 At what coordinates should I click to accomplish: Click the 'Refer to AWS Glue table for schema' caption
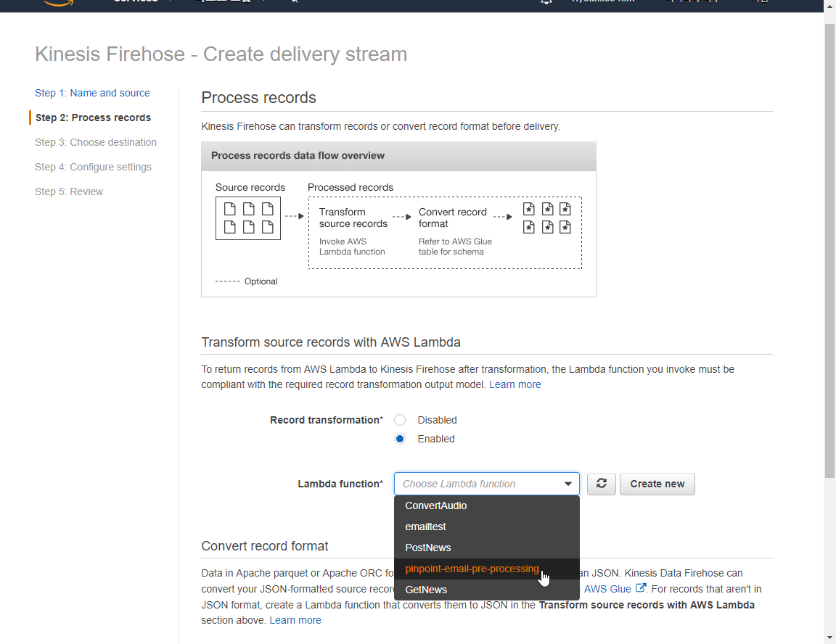click(455, 247)
